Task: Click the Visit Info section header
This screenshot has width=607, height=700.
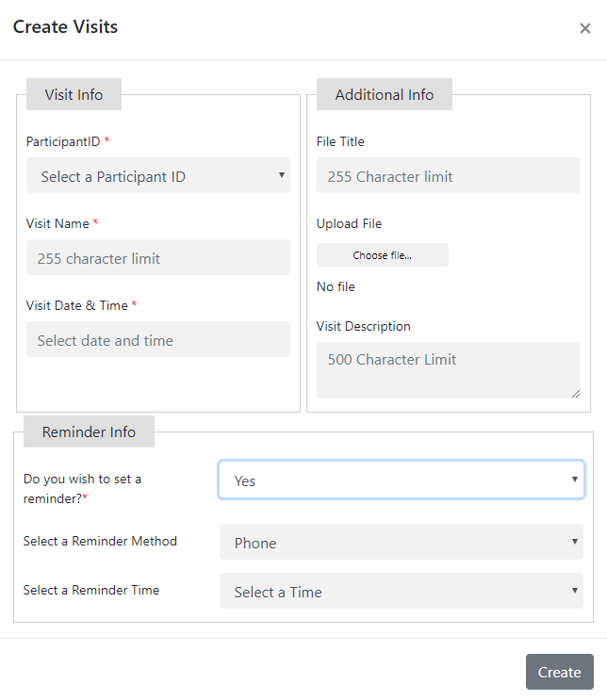Action: (x=74, y=95)
